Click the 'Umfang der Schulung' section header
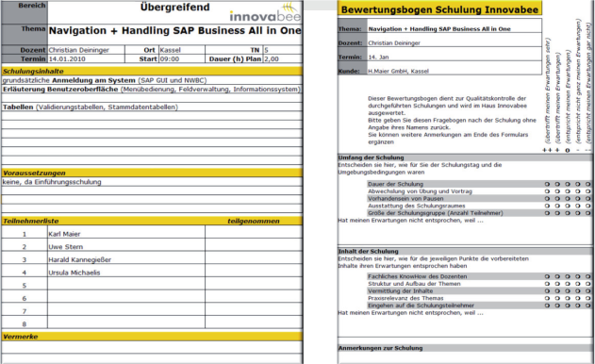595x364 pixels. tap(465, 157)
